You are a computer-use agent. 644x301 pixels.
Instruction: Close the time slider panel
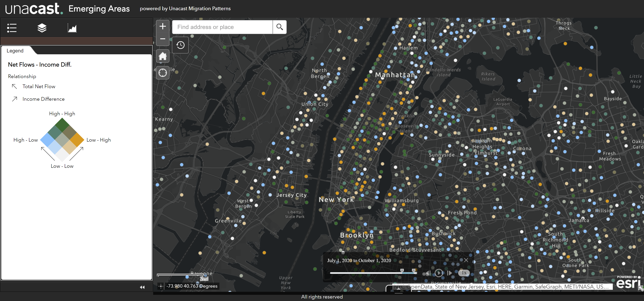466,260
